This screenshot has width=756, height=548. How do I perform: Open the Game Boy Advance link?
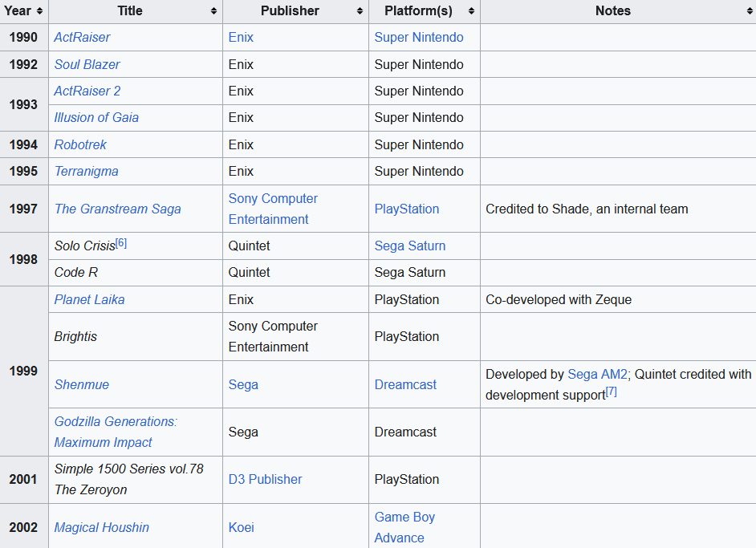point(404,527)
